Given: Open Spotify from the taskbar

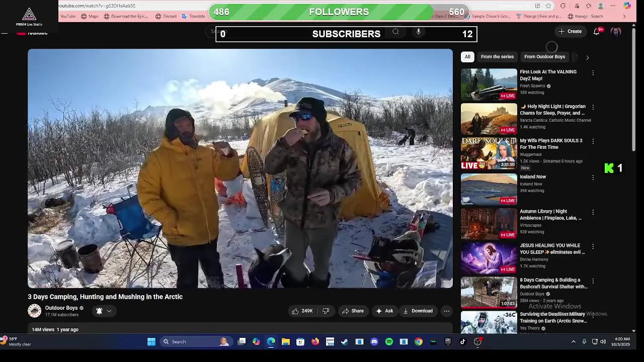Looking at the screenshot, I should click(389, 342).
